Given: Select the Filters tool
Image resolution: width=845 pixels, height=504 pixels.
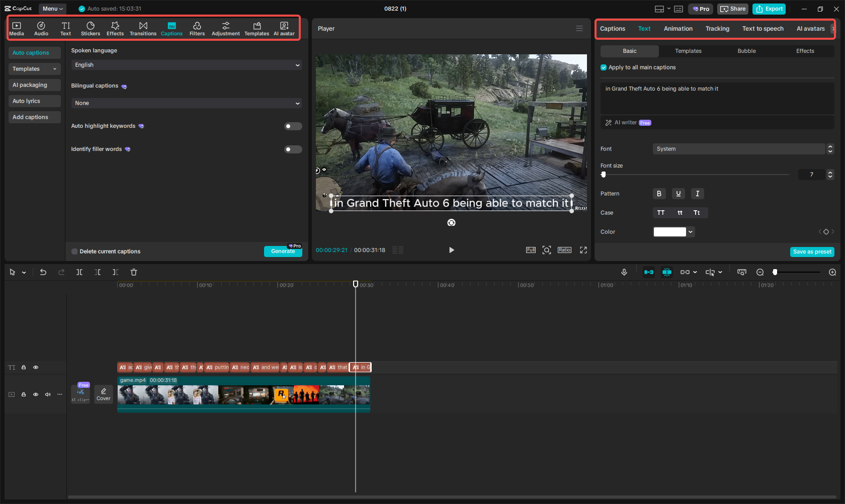Looking at the screenshot, I should [x=197, y=28].
